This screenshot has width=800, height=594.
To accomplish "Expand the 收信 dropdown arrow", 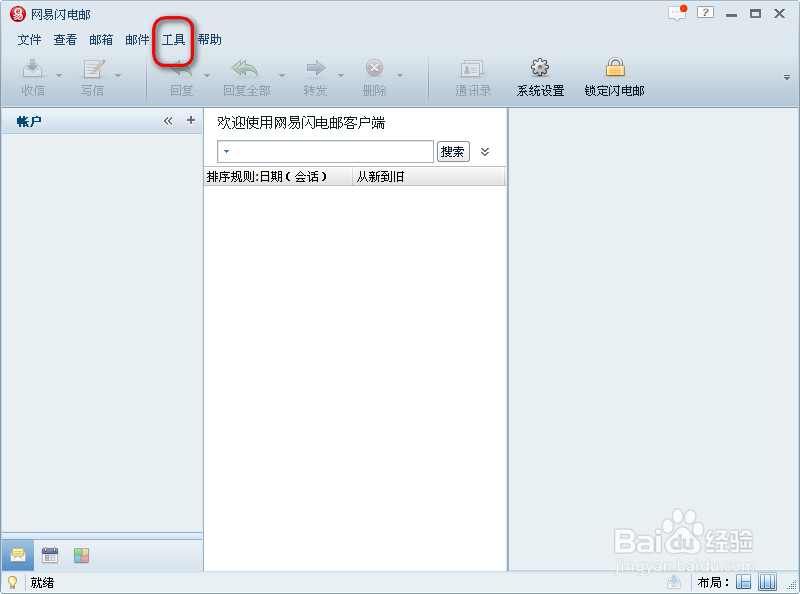I will 59,76.
